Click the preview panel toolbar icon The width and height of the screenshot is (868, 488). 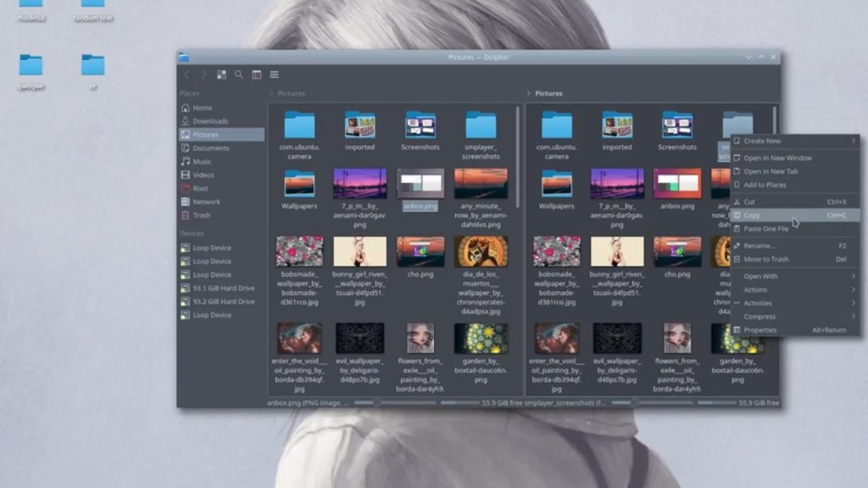pyautogui.click(x=257, y=75)
